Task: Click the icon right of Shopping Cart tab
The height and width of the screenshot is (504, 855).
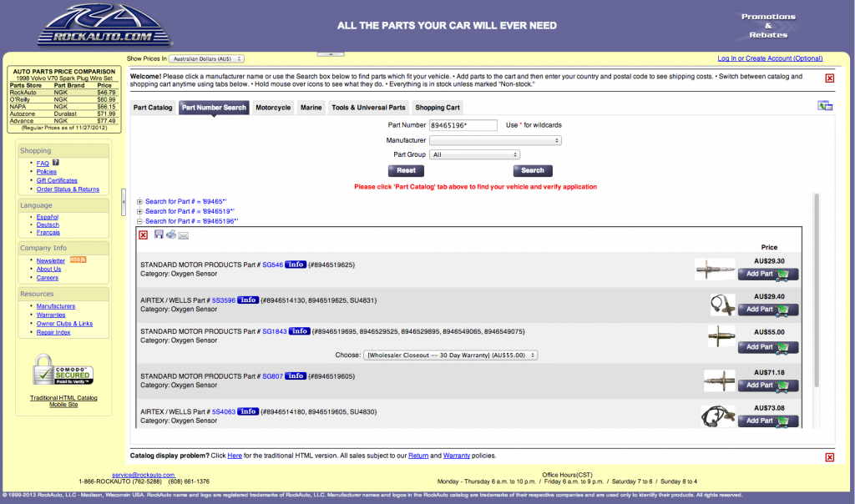Action: (825, 106)
